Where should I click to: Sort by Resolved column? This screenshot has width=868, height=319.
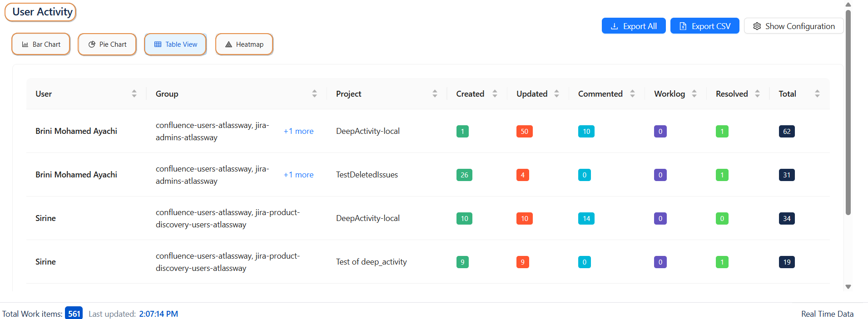pos(757,94)
